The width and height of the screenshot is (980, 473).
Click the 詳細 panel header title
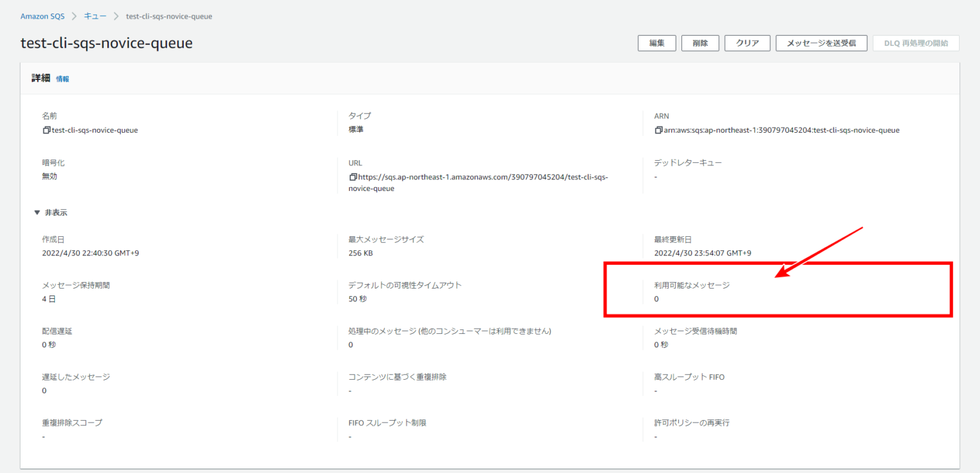41,78
